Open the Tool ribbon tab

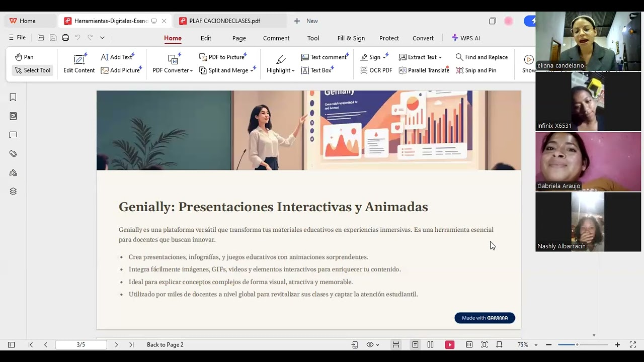pyautogui.click(x=313, y=38)
